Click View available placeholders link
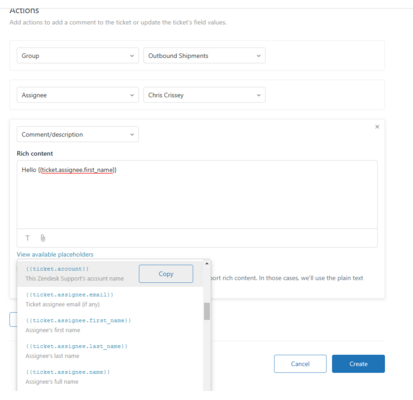Viewport: 413px width, 400px height. [x=55, y=254]
